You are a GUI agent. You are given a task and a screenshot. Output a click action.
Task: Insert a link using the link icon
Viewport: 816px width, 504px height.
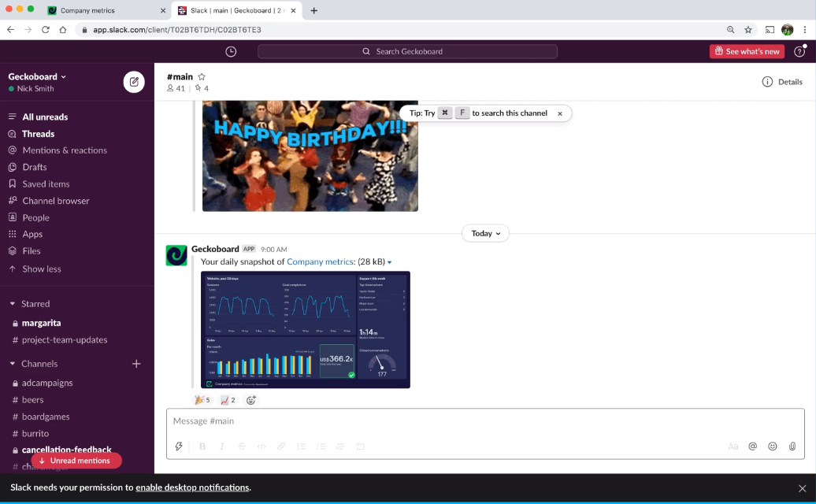tap(281, 447)
